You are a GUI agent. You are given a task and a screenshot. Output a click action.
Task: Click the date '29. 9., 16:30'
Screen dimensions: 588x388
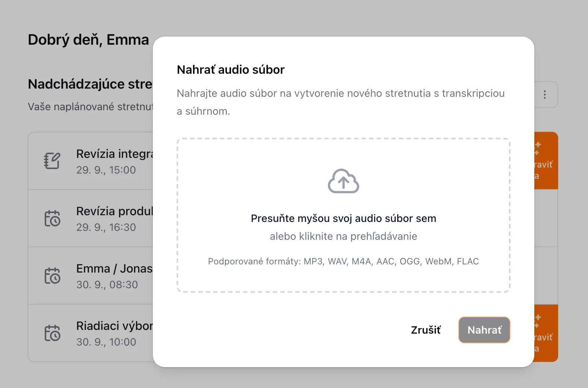coord(106,228)
